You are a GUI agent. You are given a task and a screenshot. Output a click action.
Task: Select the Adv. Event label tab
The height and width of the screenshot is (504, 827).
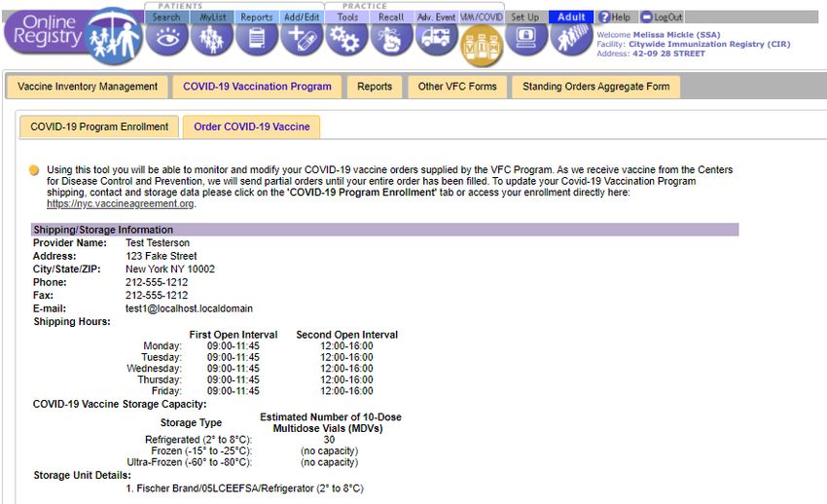tap(436, 17)
